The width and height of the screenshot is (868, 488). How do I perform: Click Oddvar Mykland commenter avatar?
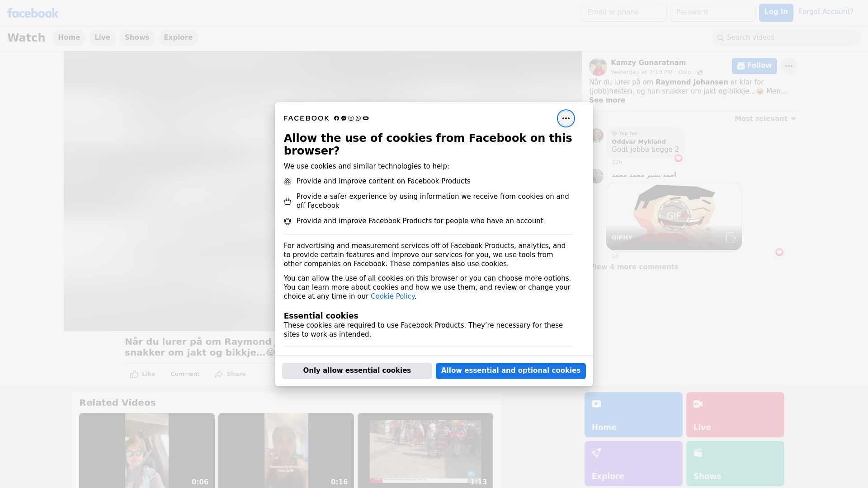tap(597, 135)
